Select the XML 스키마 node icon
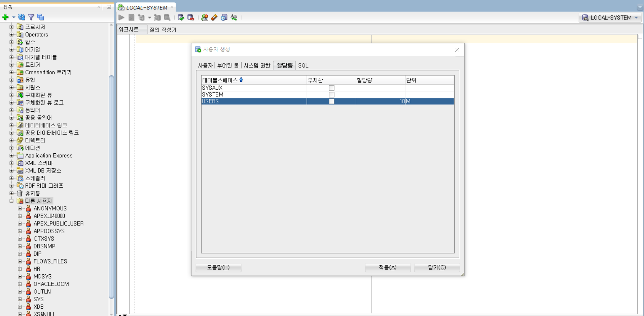Image resolution: width=644 pixels, height=316 pixels. pos(20,163)
